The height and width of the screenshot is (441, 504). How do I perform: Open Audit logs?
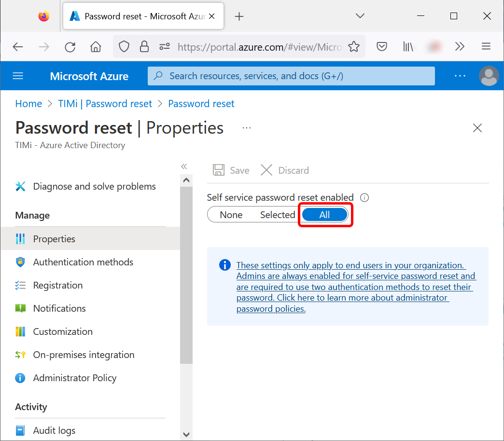[x=45, y=430]
